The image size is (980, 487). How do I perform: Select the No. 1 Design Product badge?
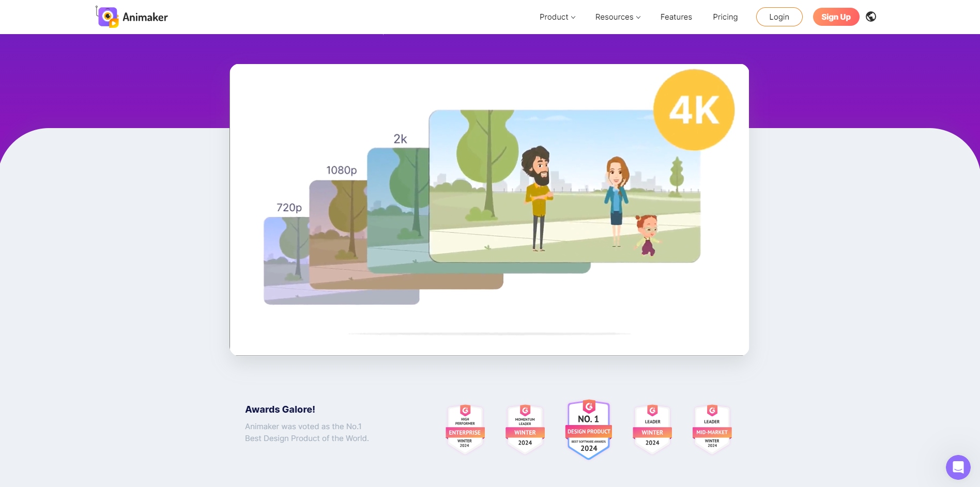589,430
